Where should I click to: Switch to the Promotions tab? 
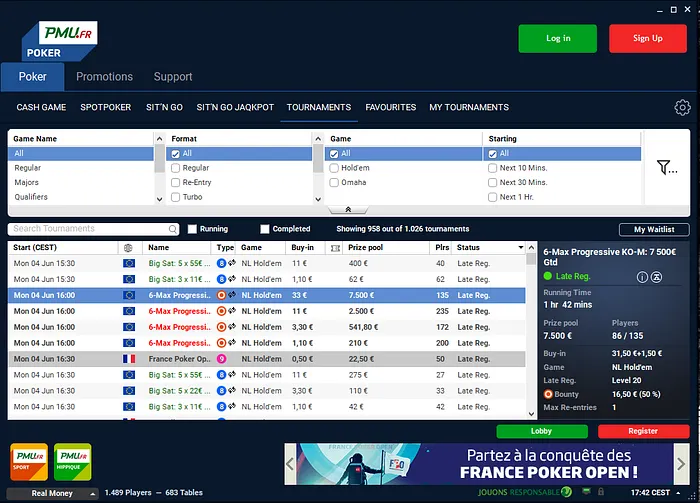(x=104, y=77)
